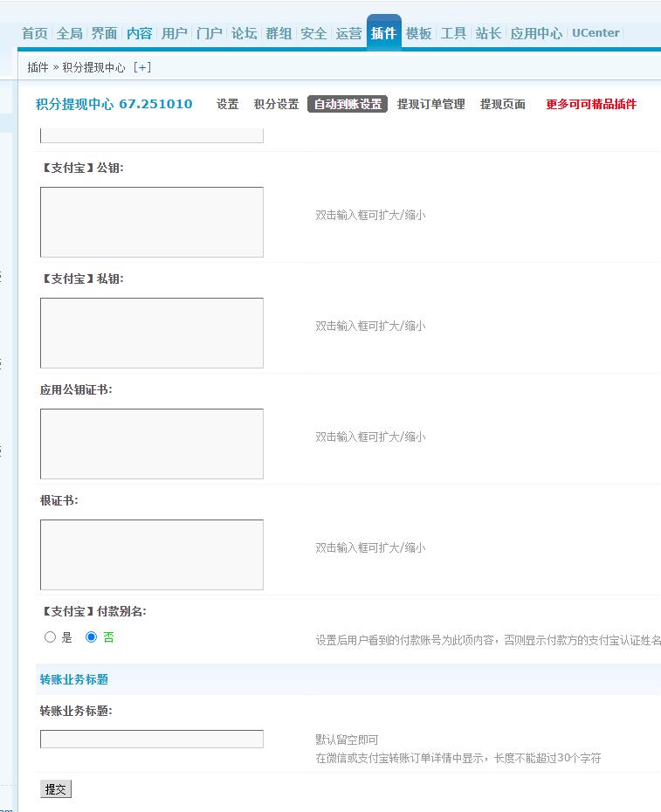Screen dimensions: 661x812
Task: Focus the 根证书 text area
Action: tap(151, 554)
